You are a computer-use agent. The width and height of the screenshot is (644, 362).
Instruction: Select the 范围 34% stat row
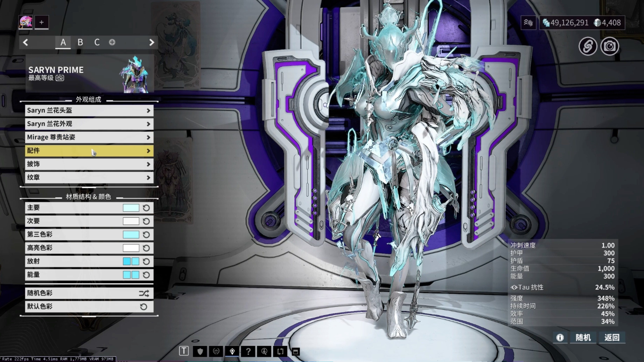[562, 322]
